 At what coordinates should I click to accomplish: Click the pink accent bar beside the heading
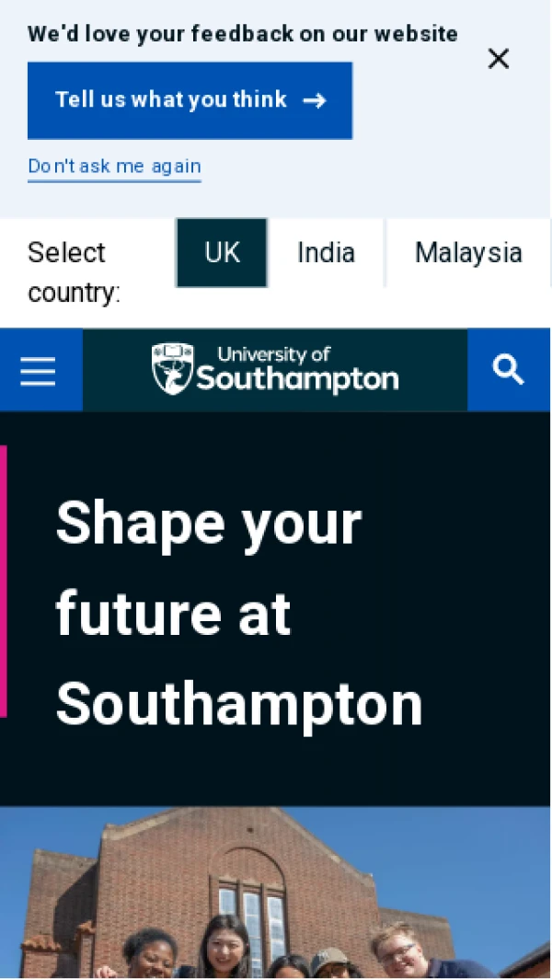(3, 580)
